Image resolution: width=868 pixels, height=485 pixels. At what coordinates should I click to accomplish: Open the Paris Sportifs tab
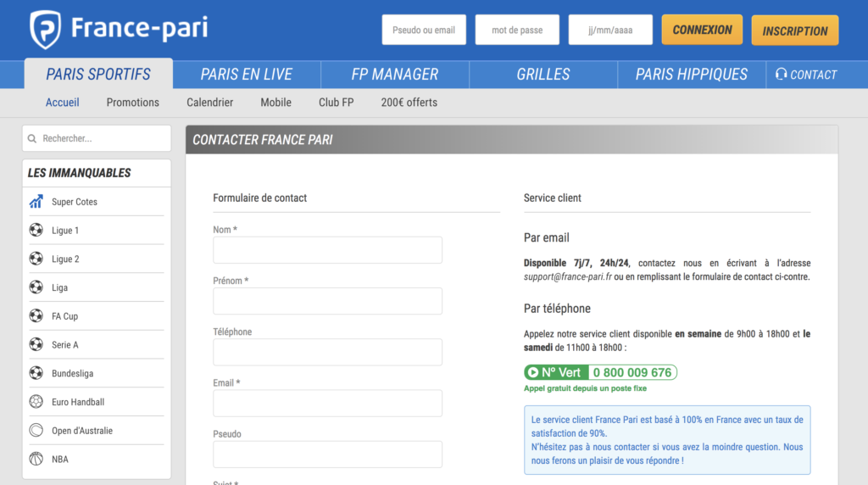pos(98,74)
